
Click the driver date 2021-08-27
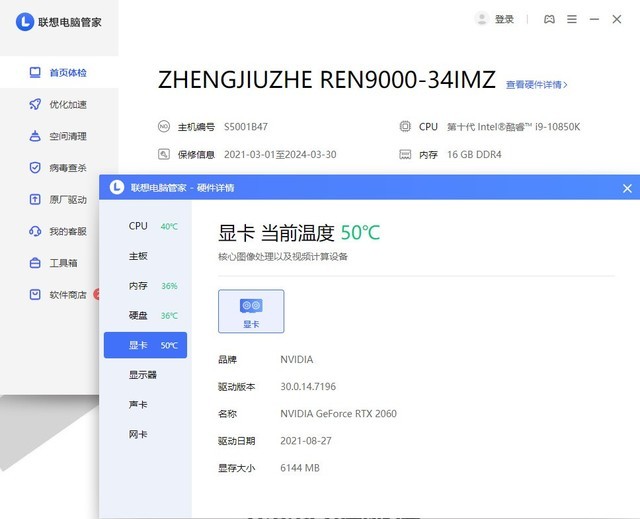click(x=306, y=441)
